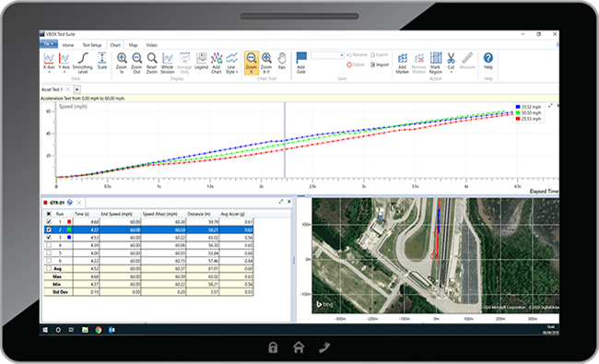This screenshot has height=364, width=599.
Task: Switch to the Map ribbon tab
Action: pos(133,45)
